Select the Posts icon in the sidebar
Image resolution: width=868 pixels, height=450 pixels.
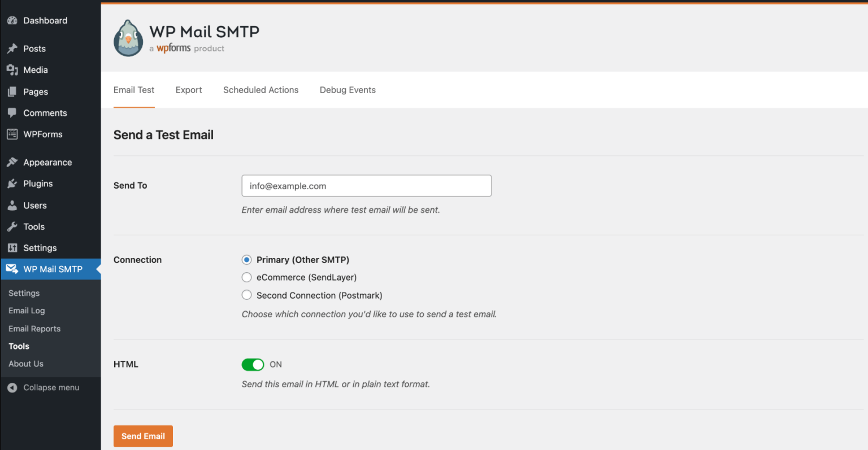click(12, 49)
